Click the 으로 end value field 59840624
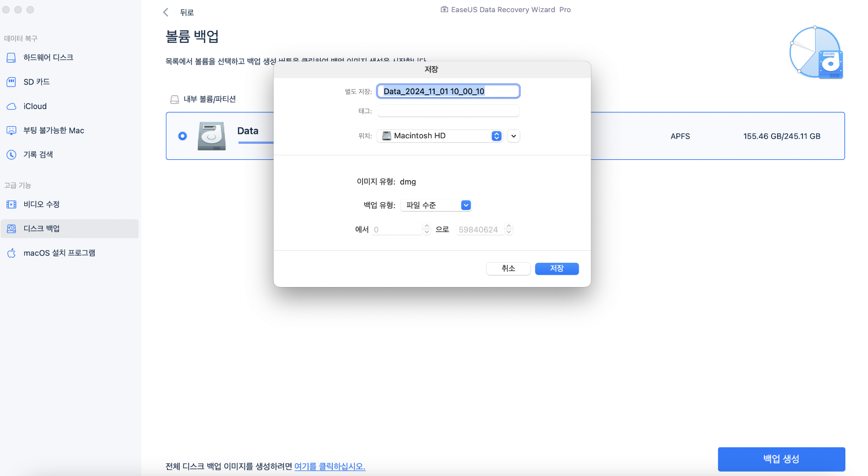This screenshot has height=476, width=868. [x=479, y=229]
